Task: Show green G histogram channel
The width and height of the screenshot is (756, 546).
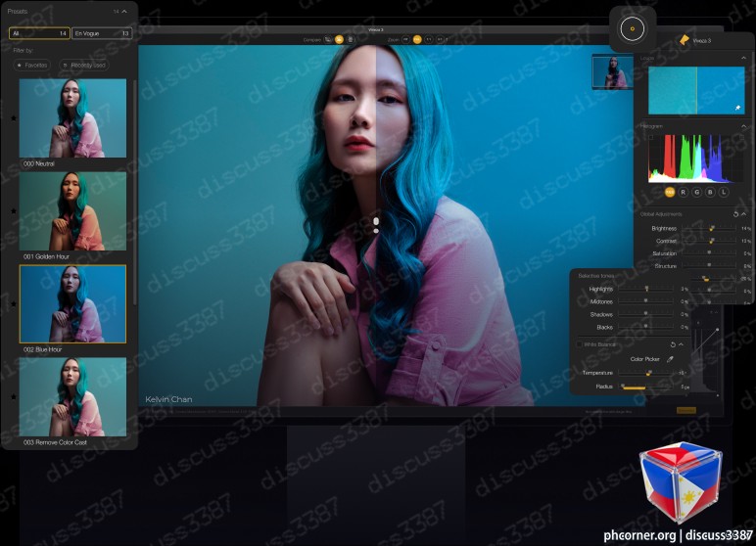Action: (696, 193)
